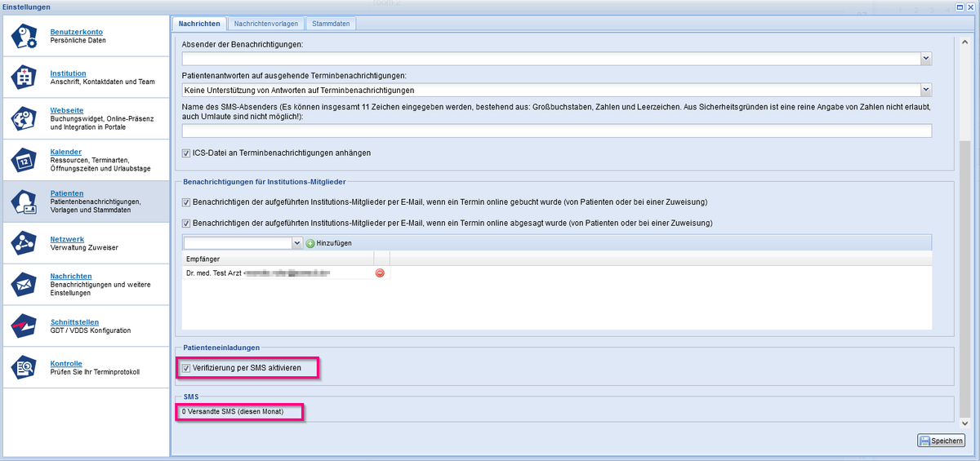980x461 pixels.
Task: Click green plus Hinzufügen icon
Action: pos(310,243)
